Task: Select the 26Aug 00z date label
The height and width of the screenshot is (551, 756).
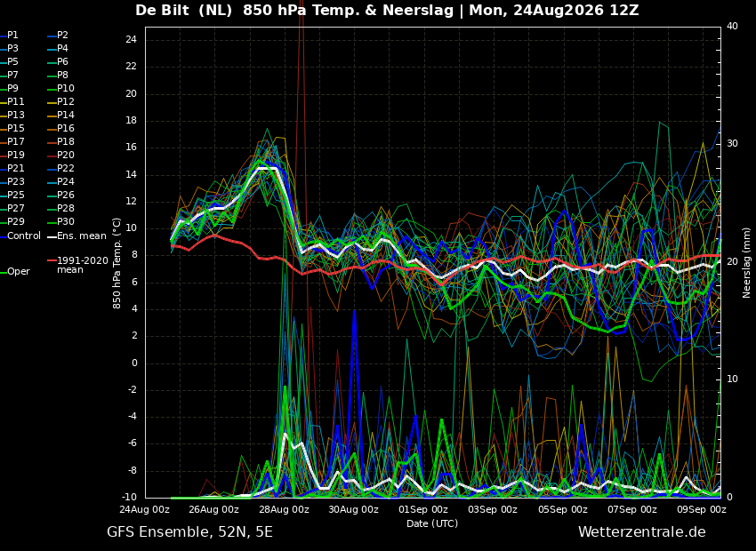Action: 214,509
